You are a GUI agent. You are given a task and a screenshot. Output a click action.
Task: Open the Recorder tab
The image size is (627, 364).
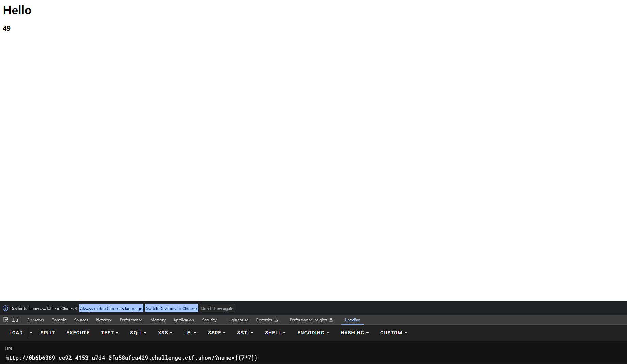point(264,320)
